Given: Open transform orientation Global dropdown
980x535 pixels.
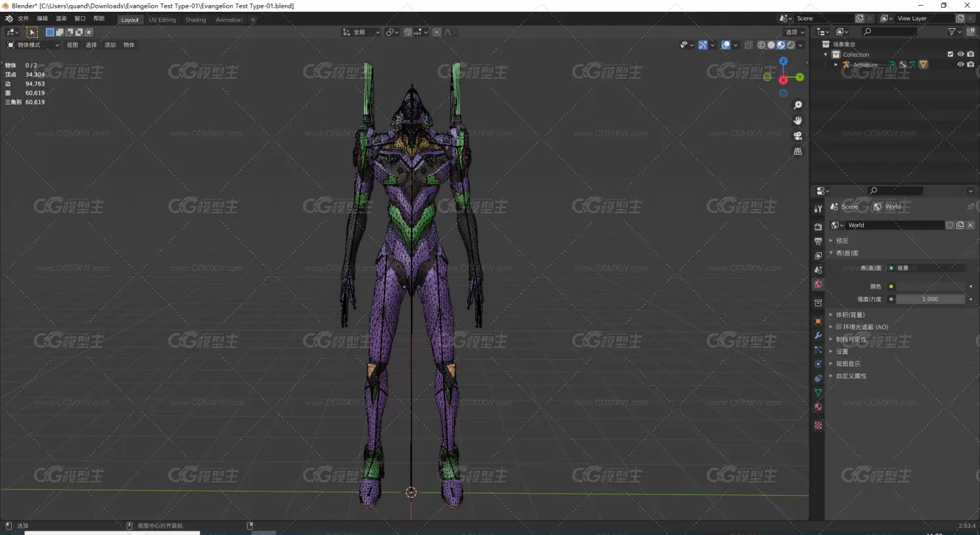Looking at the screenshot, I should pyautogui.click(x=361, y=32).
